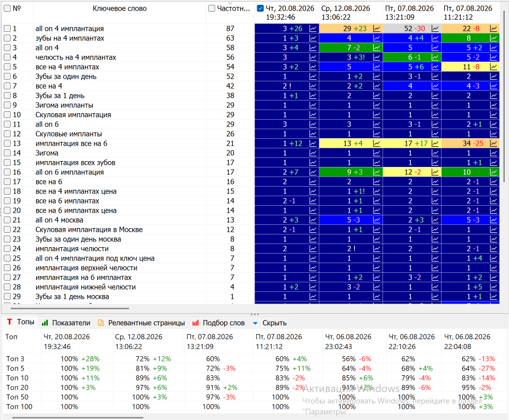Image resolution: width=509 pixels, height=420 pixels.
Task: Open chart for 'зубы на 4 имплантах' on 12.08.2026
Action: tap(377, 38)
